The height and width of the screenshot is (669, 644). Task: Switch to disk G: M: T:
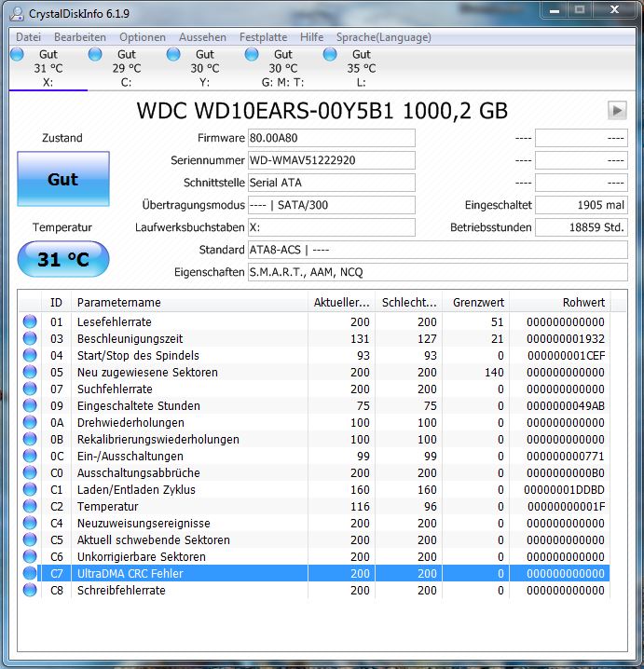click(282, 68)
